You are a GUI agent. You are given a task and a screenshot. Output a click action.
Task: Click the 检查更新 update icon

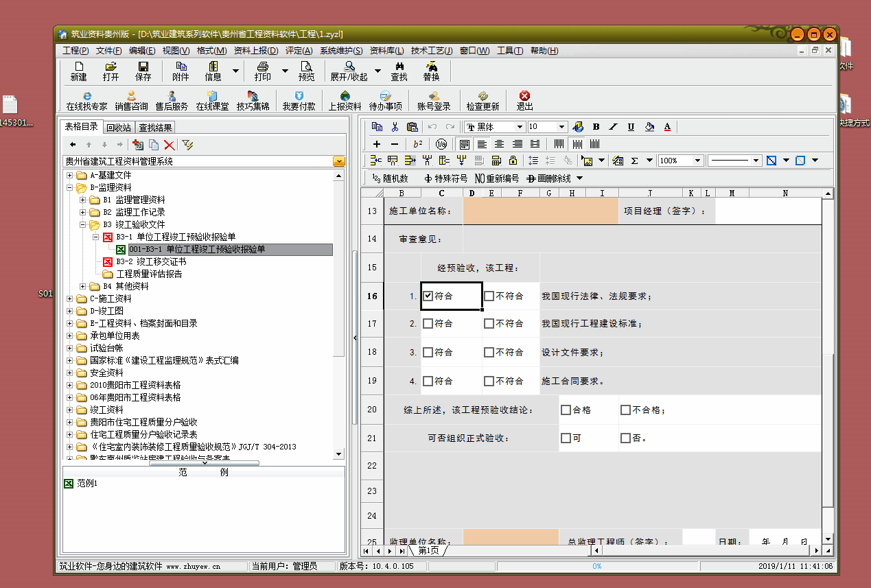click(x=483, y=100)
